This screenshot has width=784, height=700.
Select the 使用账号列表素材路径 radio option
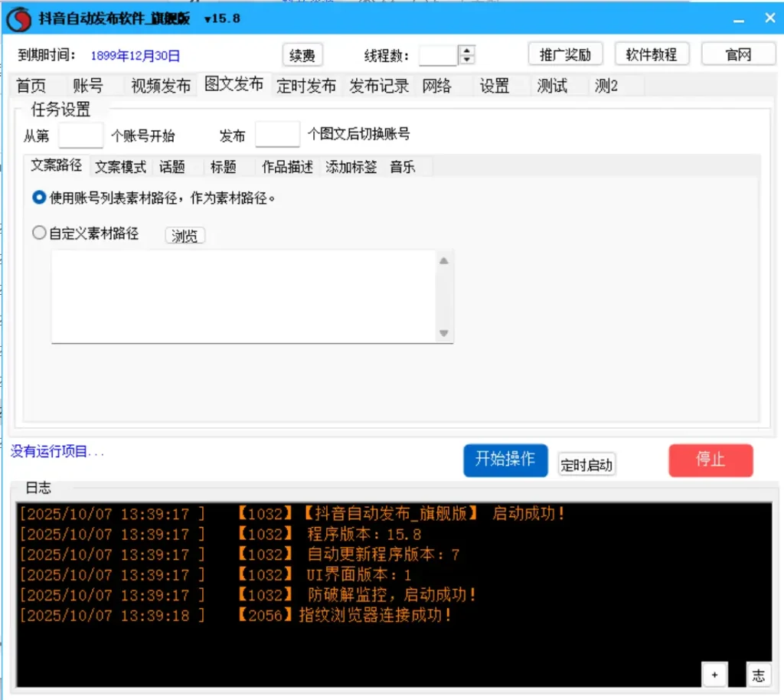(38, 197)
